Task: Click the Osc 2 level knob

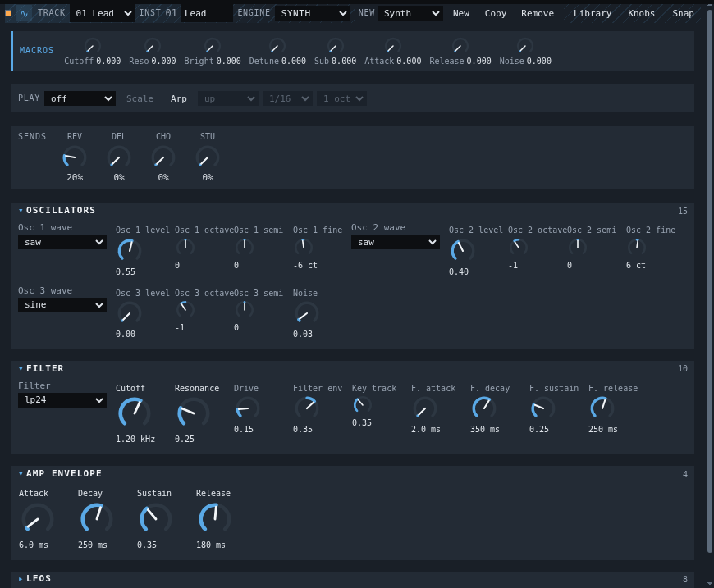Action: click(462, 251)
